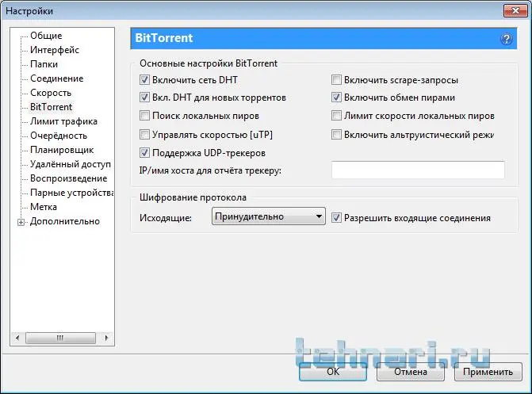532x394 pixels.
Task: Toggle Разрешить входящие соединения checkbox
Action: [x=336, y=217]
